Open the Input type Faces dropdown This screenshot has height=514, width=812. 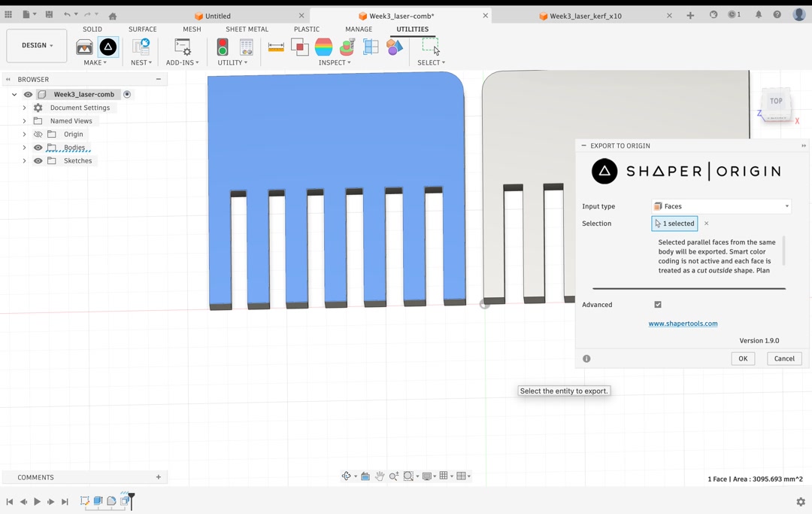721,206
